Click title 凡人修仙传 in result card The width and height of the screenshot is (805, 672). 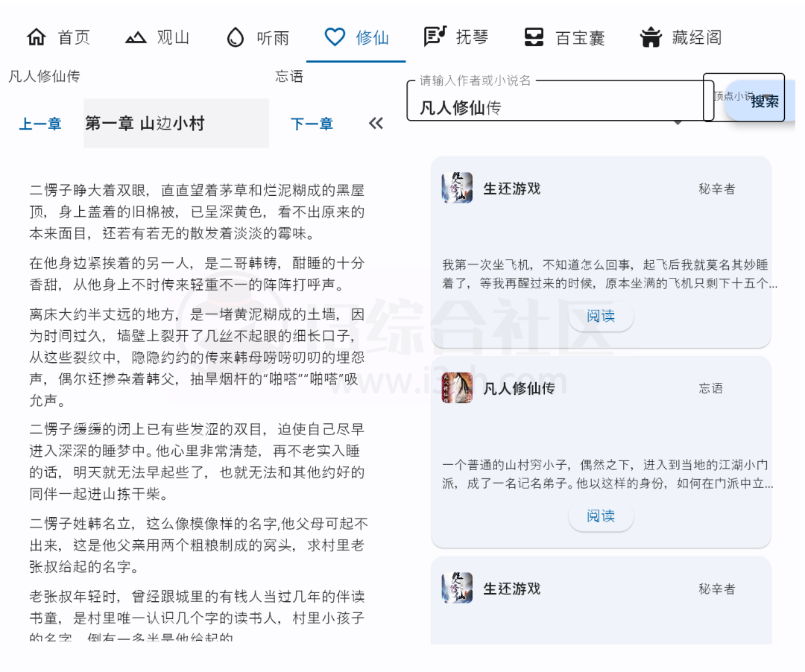[x=519, y=388]
